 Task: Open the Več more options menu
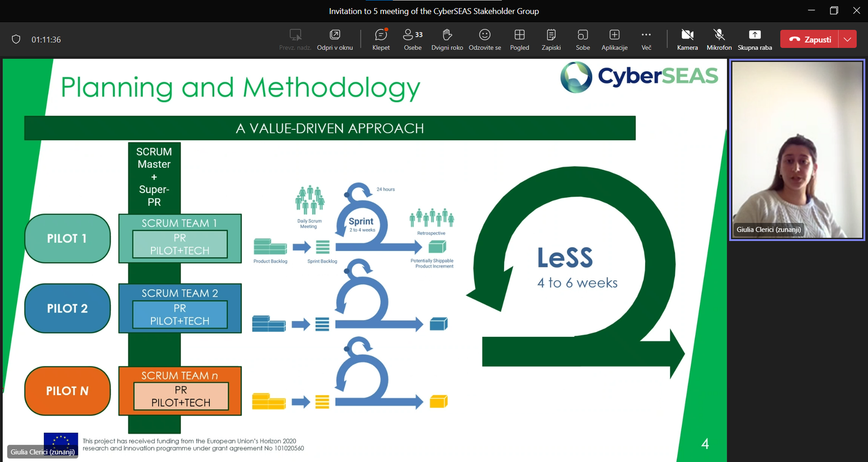coord(646,40)
